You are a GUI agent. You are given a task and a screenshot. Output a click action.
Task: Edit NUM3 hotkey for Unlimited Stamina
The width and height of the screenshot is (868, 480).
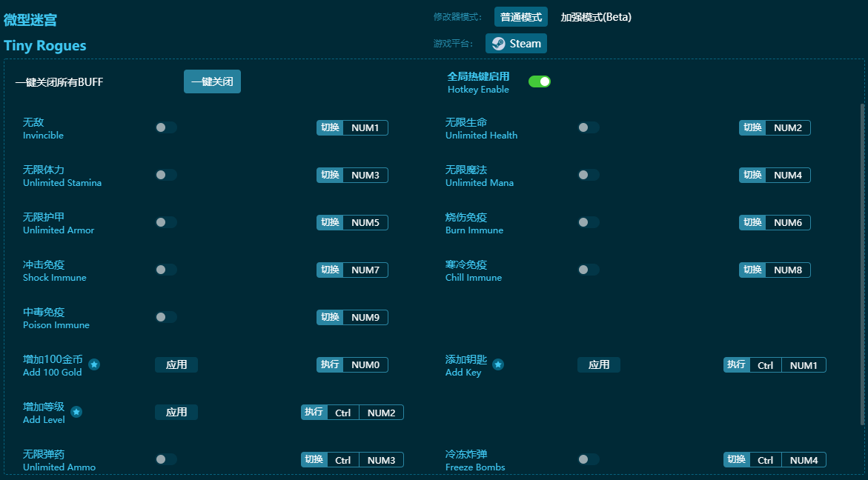(x=365, y=176)
